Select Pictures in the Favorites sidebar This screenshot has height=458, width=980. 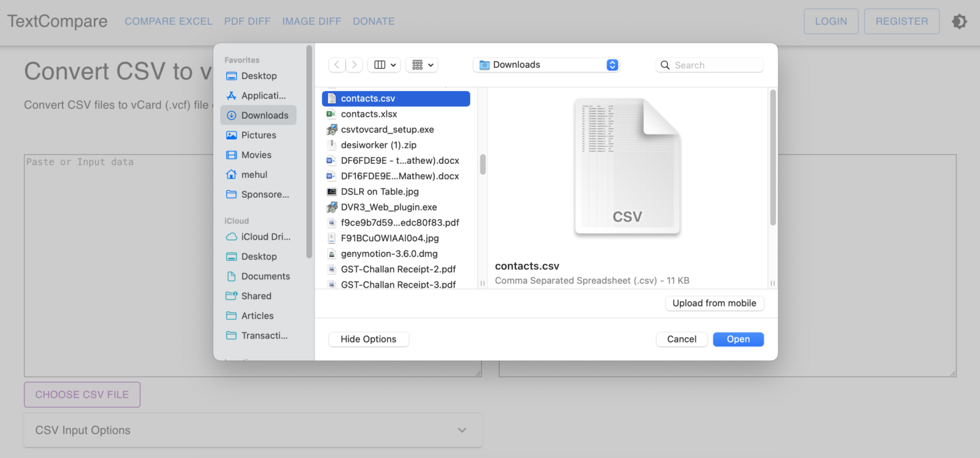[x=259, y=135]
